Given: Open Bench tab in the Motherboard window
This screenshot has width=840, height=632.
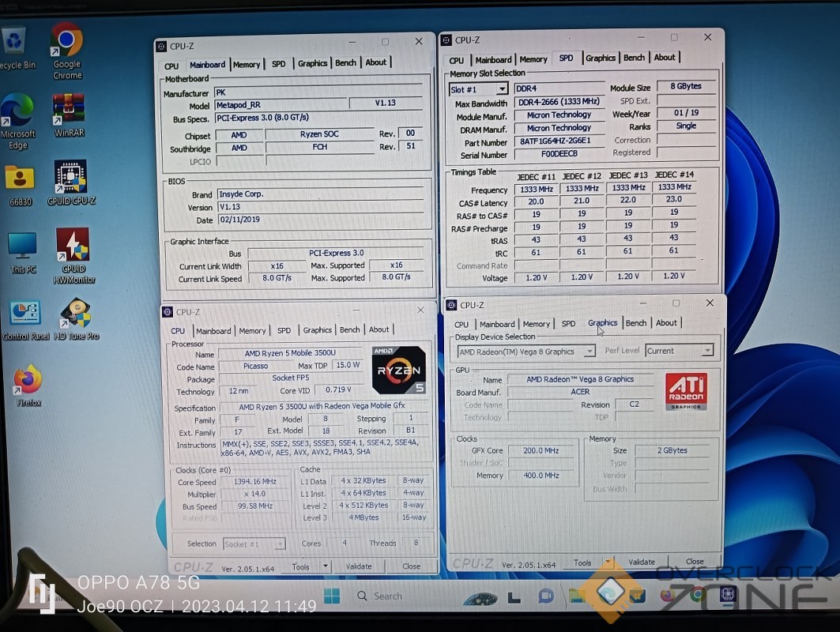Looking at the screenshot, I should (345, 62).
